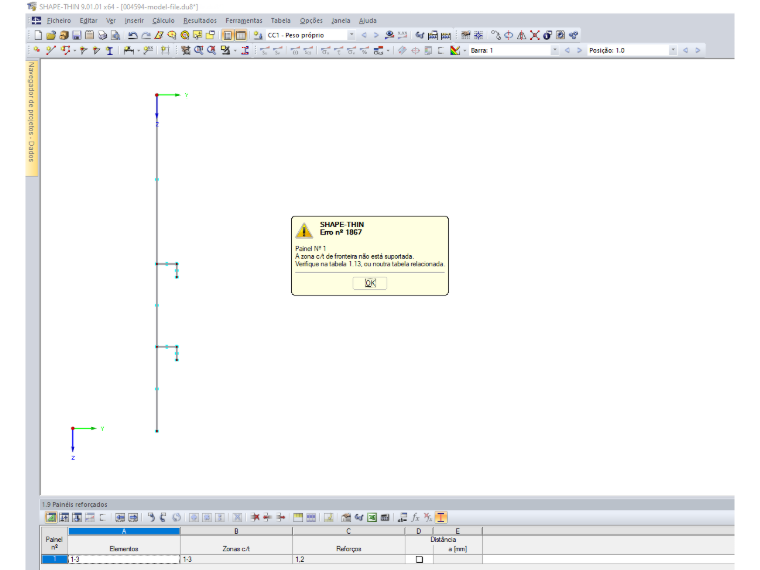Open the Cálculo menu
The width and height of the screenshot is (760, 570).
coord(163,20)
